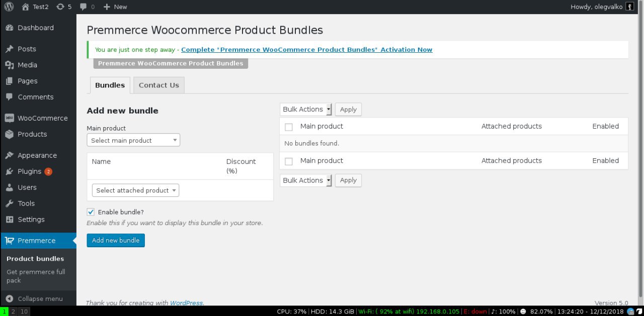Open the Select main product dropdown
Viewport: 644px width, 316px height.
coord(133,140)
